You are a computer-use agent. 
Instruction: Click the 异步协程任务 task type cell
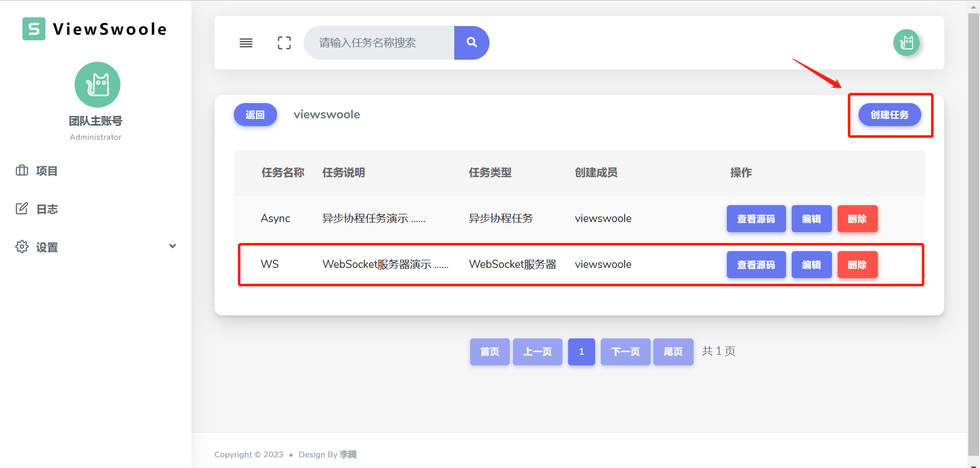click(501, 218)
